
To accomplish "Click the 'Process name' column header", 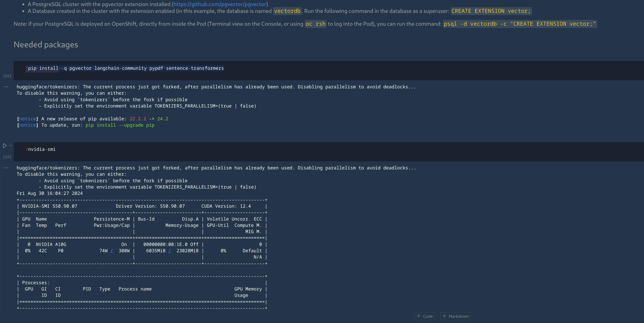I will pyautogui.click(x=135, y=289).
